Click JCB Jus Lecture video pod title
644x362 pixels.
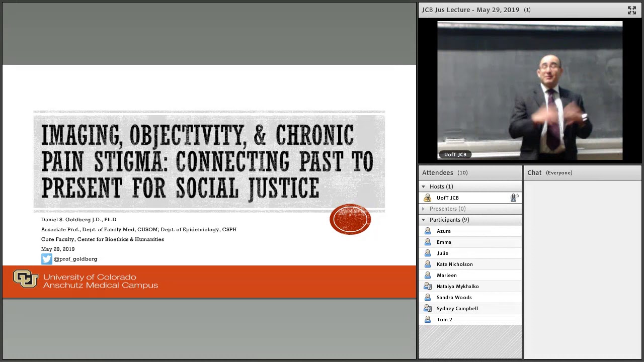pyautogui.click(x=470, y=10)
